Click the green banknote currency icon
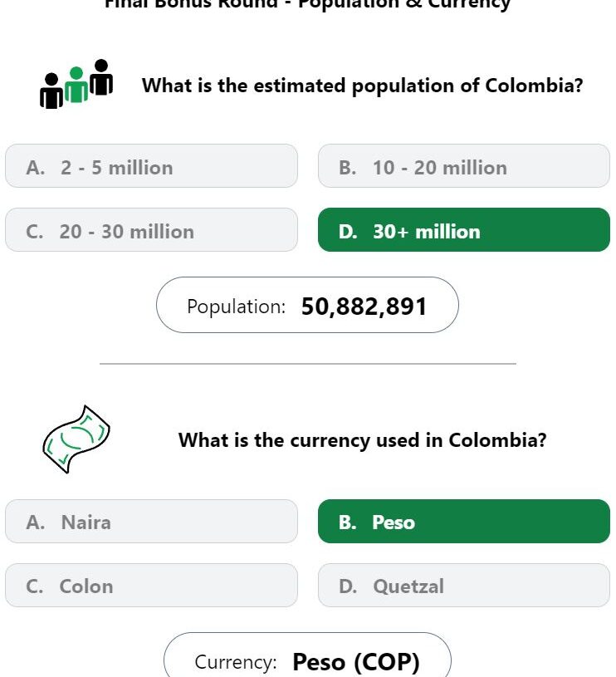 click(x=76, y=439)
